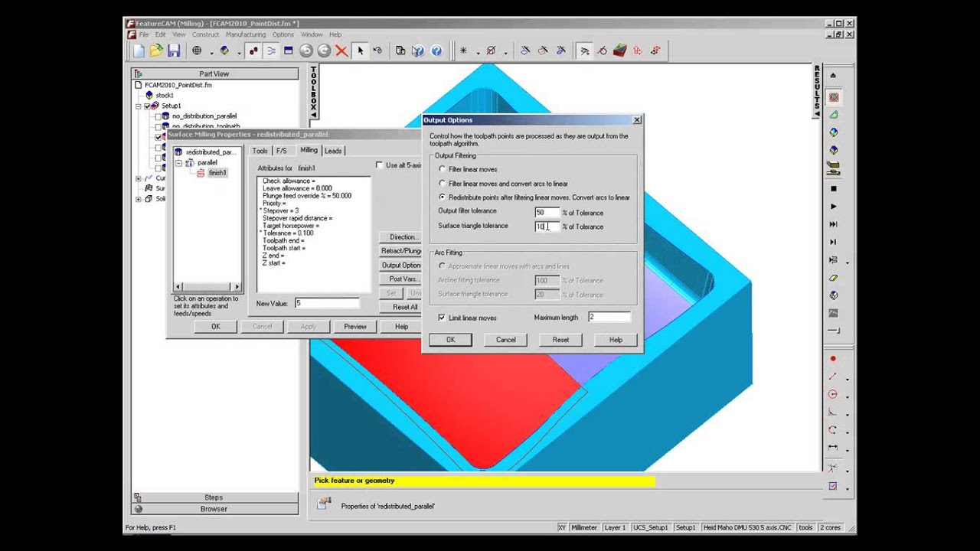The image size is (980, 551).
Task: Click Preview in Surface Milling Properties
Action: coord(355,327)
